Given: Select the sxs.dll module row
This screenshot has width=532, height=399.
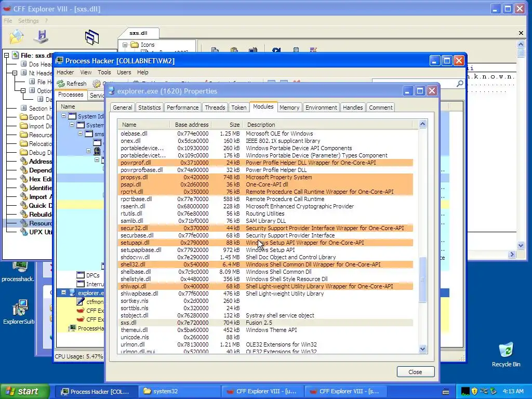Looking at the screenshot, I should click(x=265, y=323).
